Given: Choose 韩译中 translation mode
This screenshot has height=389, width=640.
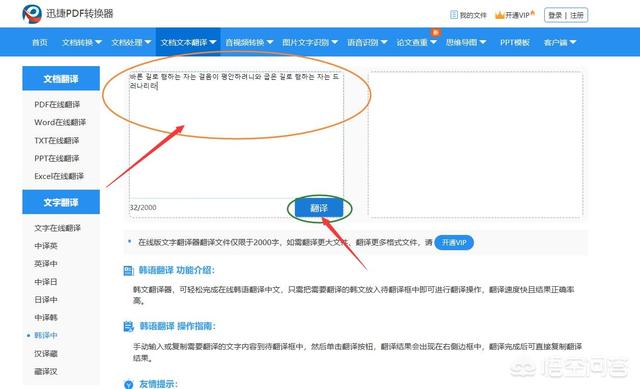Looking at the screenshot, I should tap(46, 336).
